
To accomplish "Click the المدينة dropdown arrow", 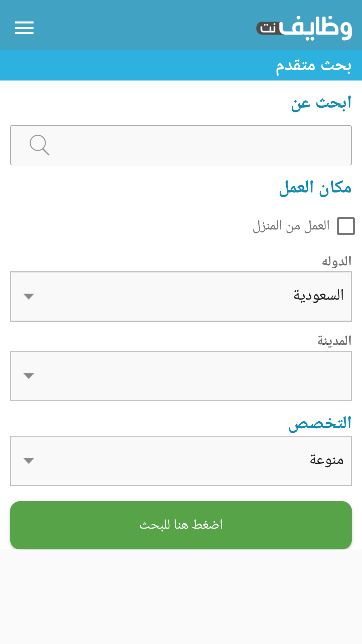I will click(x=29, y=376).
